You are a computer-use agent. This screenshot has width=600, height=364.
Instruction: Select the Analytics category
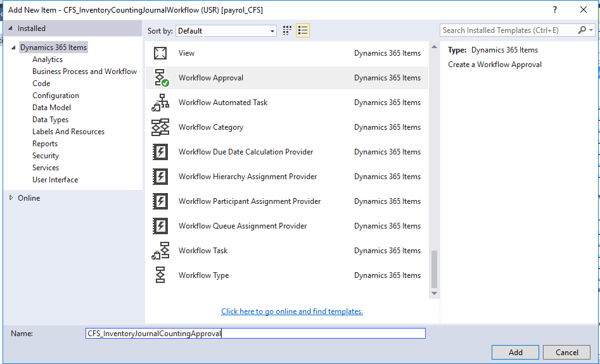[x=48, y=60]
